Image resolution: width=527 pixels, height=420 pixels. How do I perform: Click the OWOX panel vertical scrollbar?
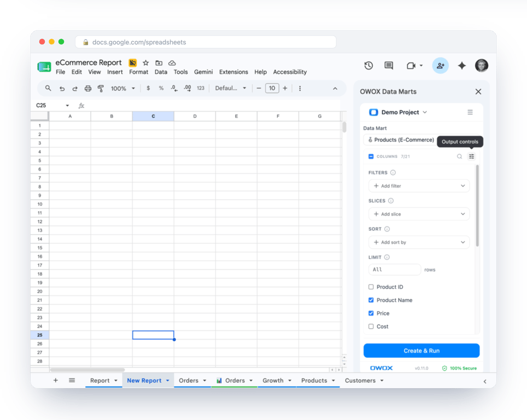pyautogui.click(x=477, y=206)
